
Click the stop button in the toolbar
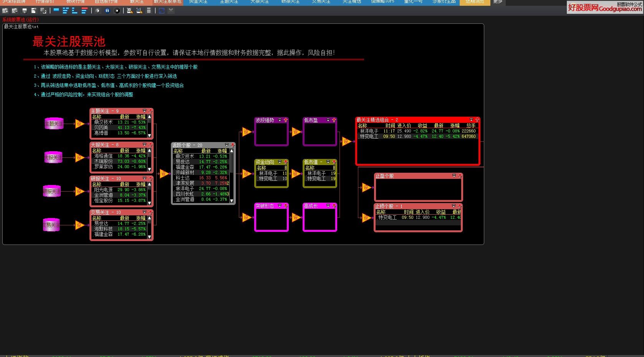117,11
